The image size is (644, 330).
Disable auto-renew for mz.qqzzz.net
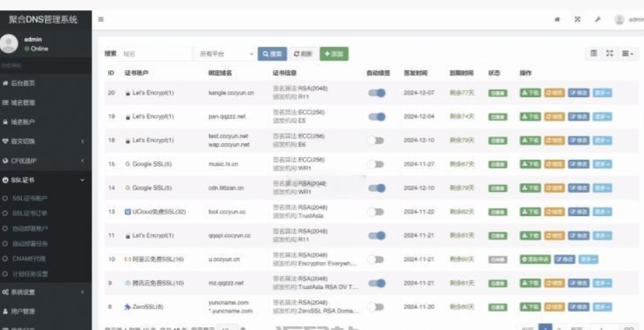pos(377,283)
